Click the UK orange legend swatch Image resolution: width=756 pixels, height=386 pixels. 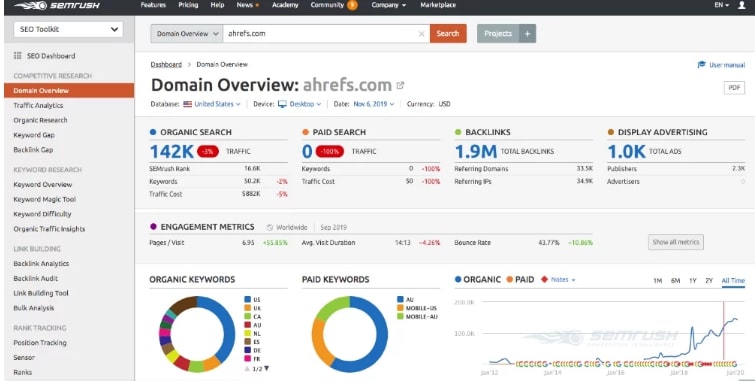click(248, 308)
